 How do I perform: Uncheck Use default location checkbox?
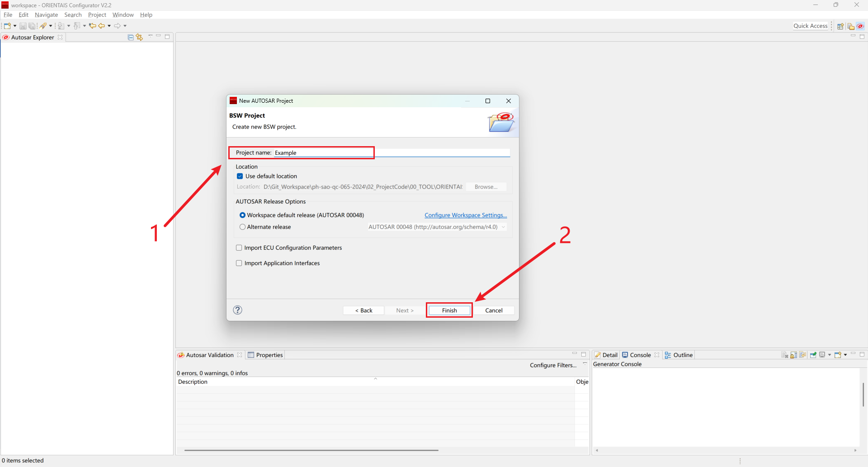[240, 176]
